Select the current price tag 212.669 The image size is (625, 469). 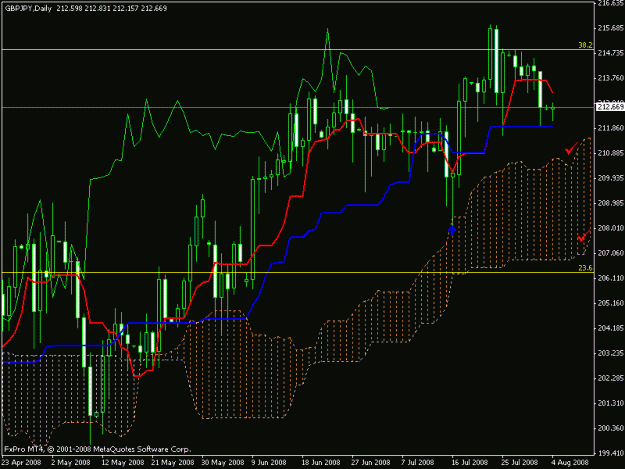tap(610, 107)
